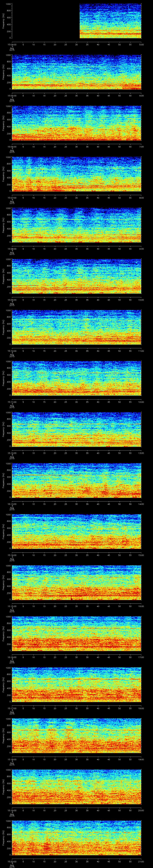Select the spectrogram panel starting at 15:13:00
The image size is (153, 868).
(x=77, y=481)
